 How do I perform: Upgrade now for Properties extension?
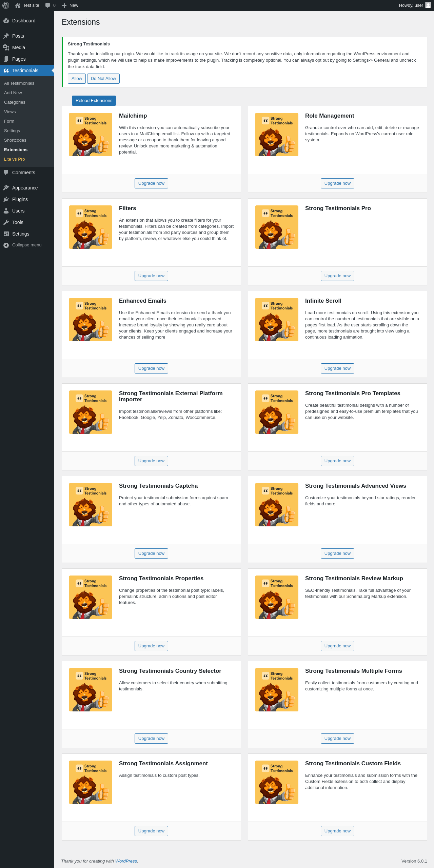click(151, 646)
